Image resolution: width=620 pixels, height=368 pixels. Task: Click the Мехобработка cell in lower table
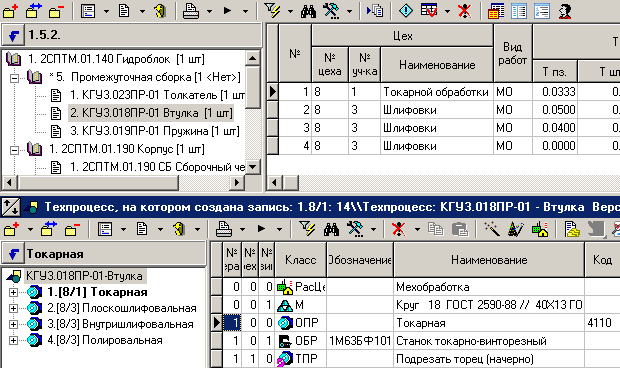click(x=489, y=287)
